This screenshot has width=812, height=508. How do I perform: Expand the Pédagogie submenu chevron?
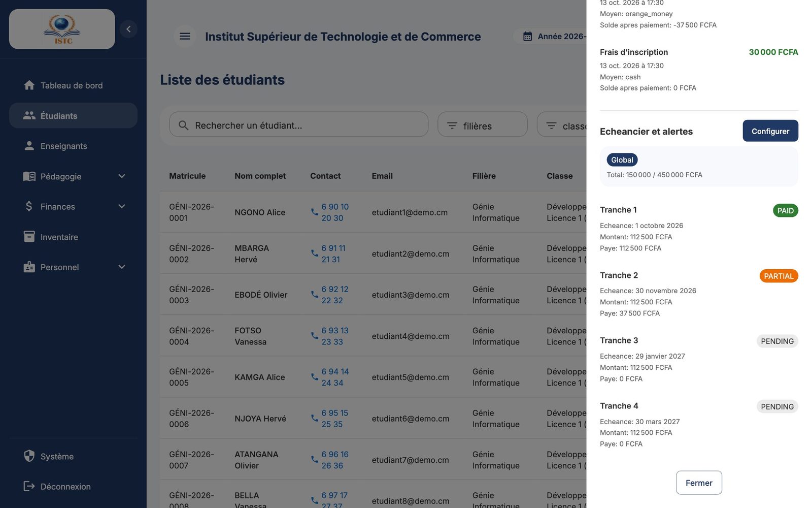122,176
